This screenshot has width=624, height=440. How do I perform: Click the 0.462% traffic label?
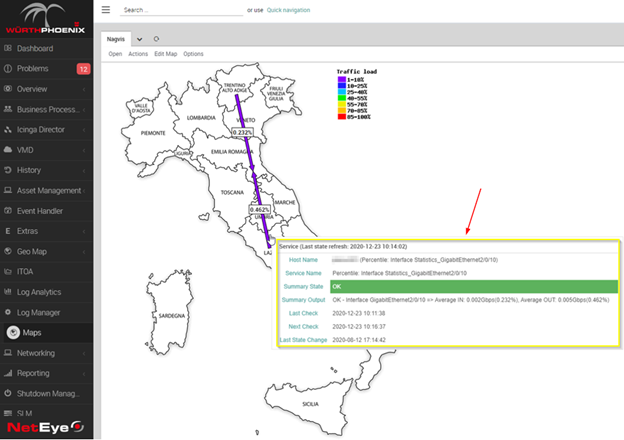coord(260,209)
